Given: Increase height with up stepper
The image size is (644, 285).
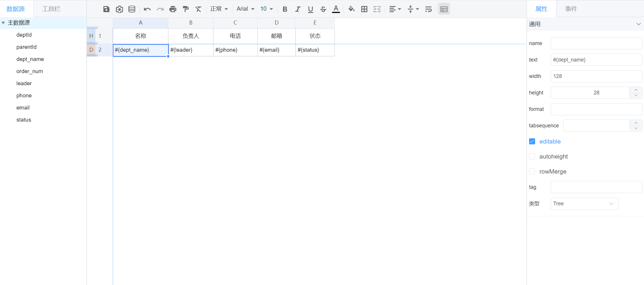Looking at the screenshot, I should [636, 90].
